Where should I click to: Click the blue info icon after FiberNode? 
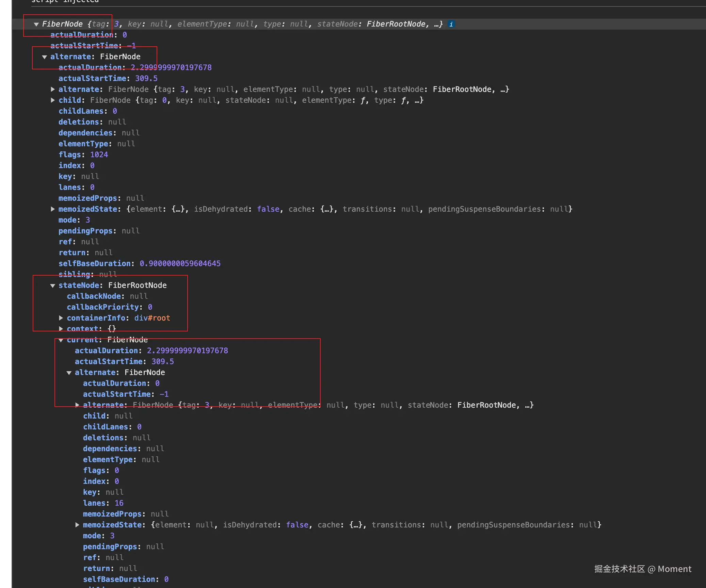451,24
